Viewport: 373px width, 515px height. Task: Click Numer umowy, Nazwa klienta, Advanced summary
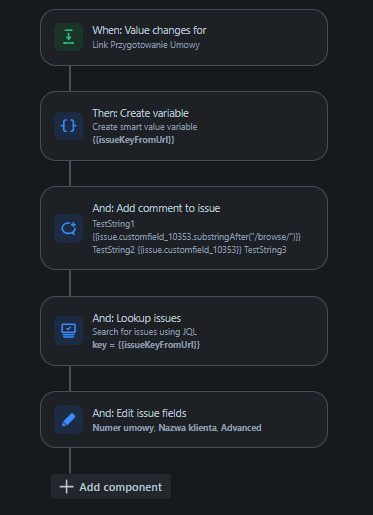coord(177,428)
